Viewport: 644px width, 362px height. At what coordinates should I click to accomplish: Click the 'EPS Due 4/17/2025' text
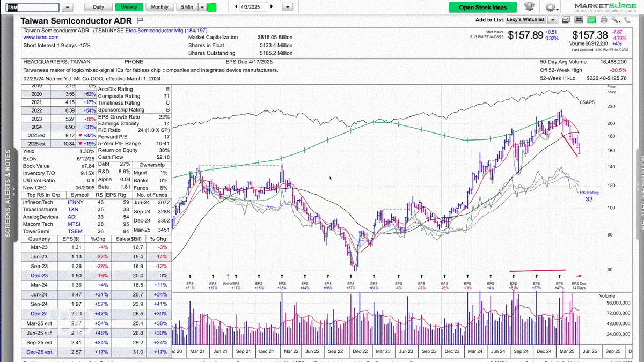249,62
